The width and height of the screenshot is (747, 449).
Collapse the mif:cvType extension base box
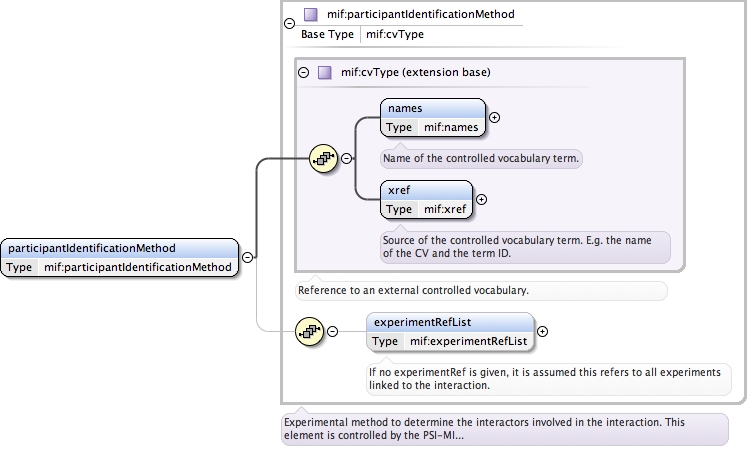pyautogui.click(x=304, y=73)
